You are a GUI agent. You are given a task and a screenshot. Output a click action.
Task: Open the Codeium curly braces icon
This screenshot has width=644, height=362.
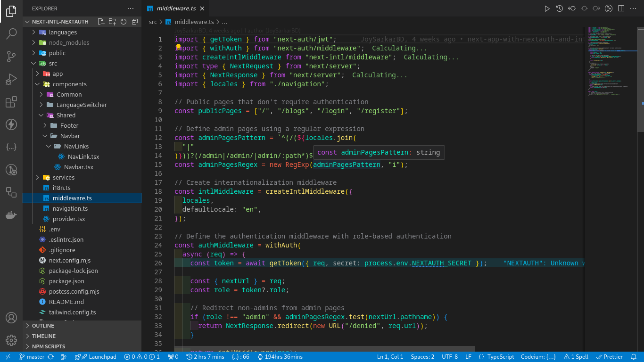pos(11,147)
